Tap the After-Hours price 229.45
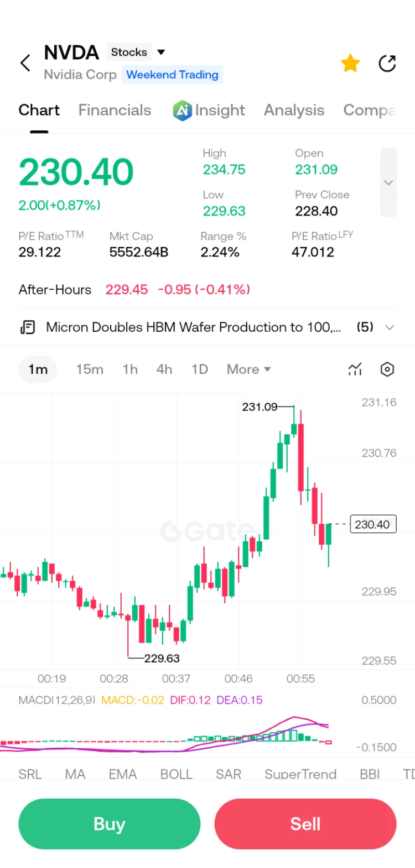Screen dimensions: 415x868 pos(127,290)
